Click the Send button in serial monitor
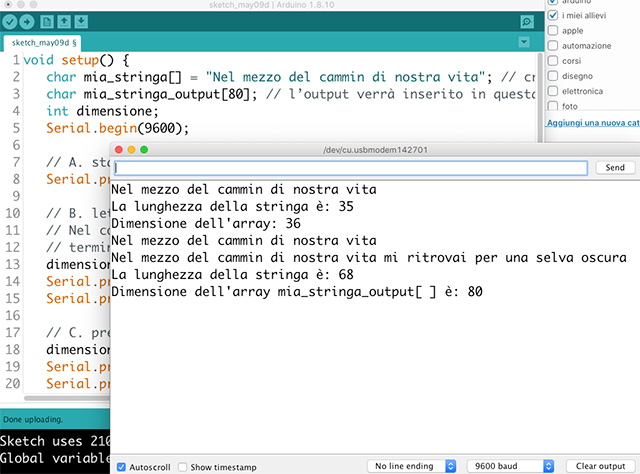Viewport: 640px width, 474px height. tap(615, 167)
